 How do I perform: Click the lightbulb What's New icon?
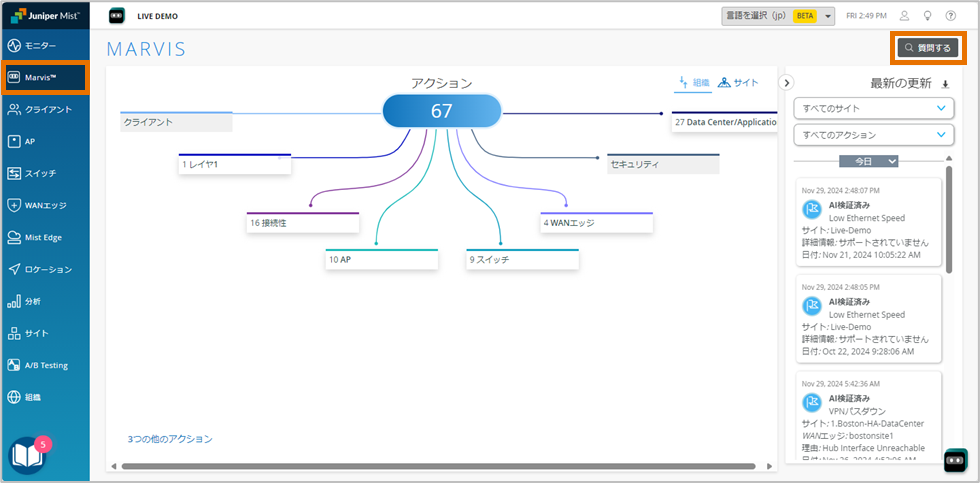927,16
